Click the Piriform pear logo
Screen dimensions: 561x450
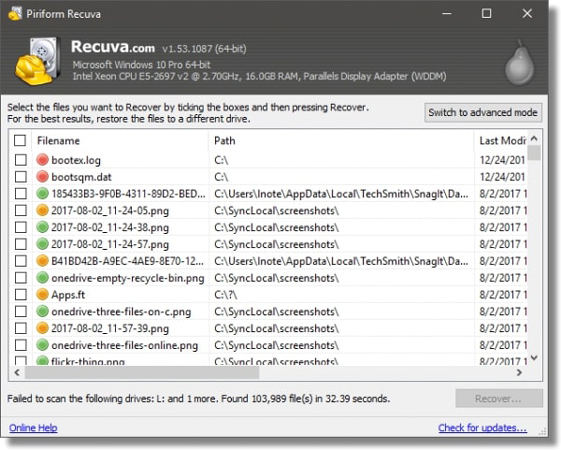[x=519, y=63]
